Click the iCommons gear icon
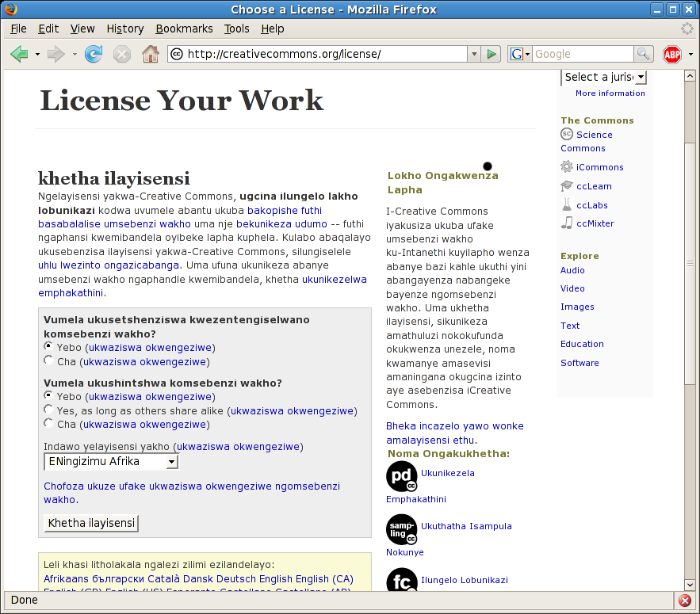Image resolution: width=700 pixels, height=614 pixels. (567, 166)
